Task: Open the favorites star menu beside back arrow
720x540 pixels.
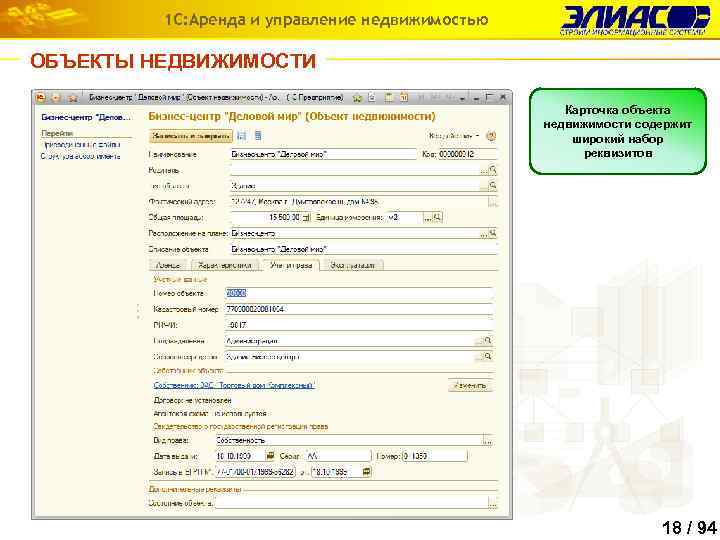Action: 72,97
